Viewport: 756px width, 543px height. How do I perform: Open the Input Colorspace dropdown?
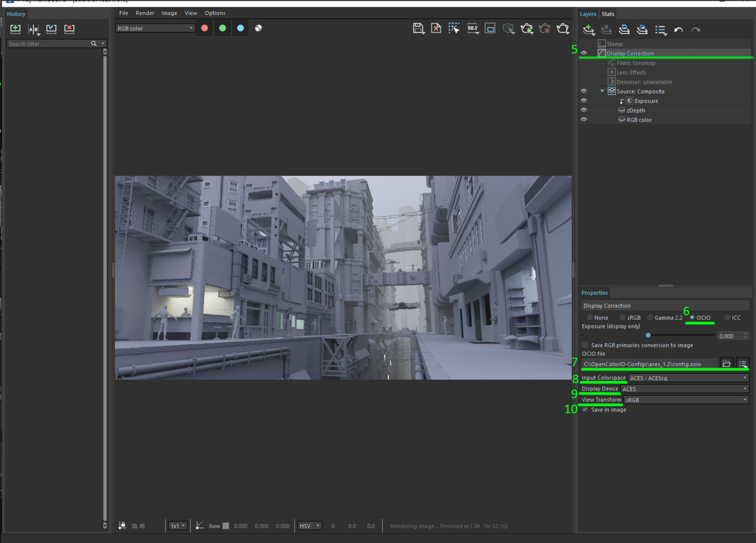688,378
